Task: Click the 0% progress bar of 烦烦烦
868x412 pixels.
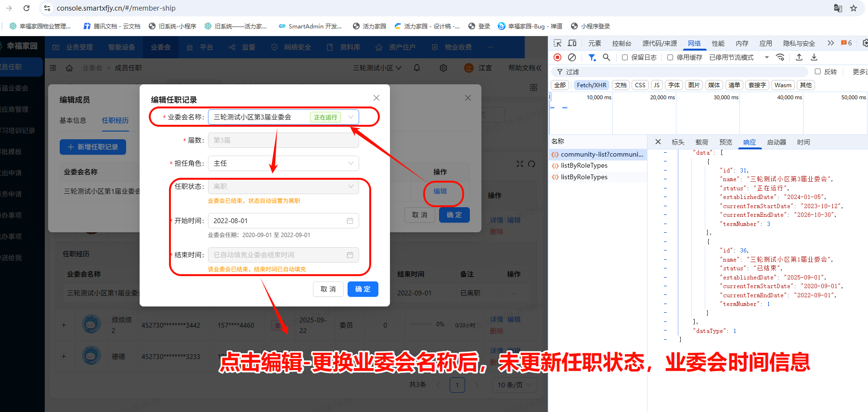Action: point(420,325)
